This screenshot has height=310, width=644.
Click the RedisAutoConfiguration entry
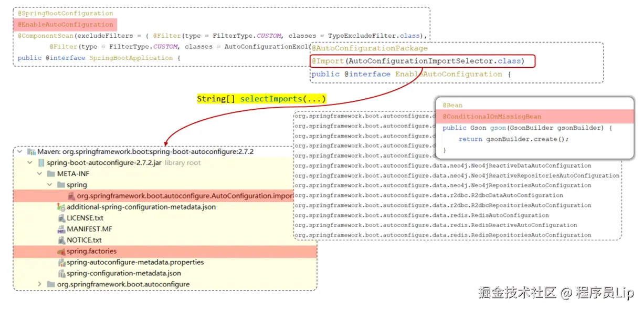421,215
